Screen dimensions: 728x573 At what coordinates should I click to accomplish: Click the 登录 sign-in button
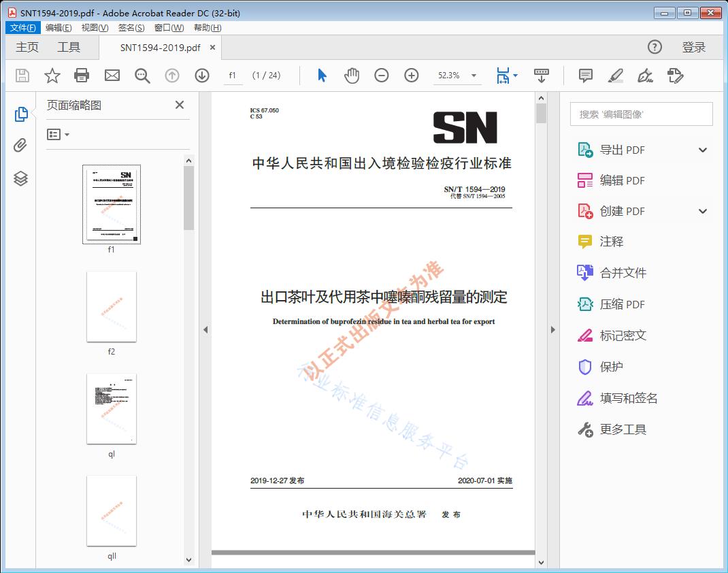tap(694, 47)
